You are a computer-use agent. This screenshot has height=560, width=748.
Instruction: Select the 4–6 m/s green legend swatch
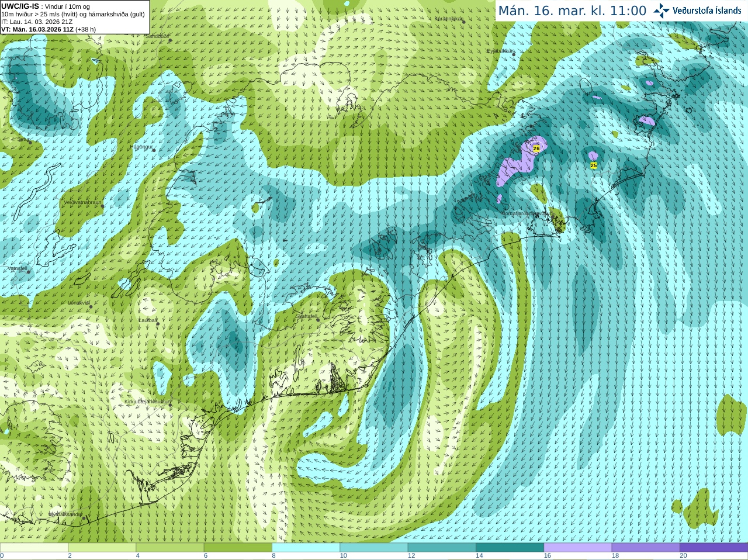click(169, 548)
